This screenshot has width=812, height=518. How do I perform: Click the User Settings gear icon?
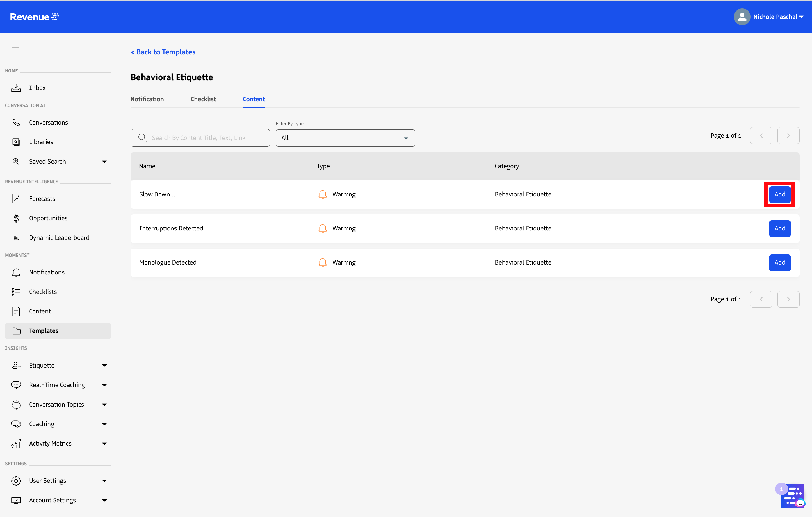pyautogui.click(x=16, y=481)
